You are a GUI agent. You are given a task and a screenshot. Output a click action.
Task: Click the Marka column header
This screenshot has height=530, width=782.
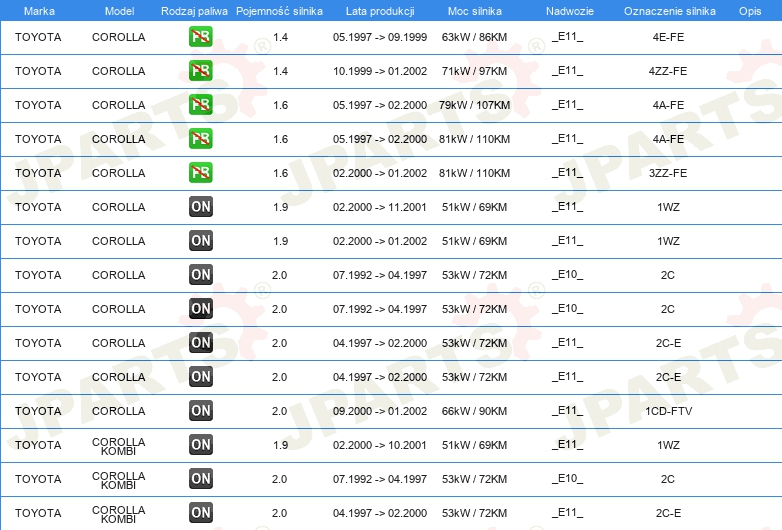[x=39, y=11]
